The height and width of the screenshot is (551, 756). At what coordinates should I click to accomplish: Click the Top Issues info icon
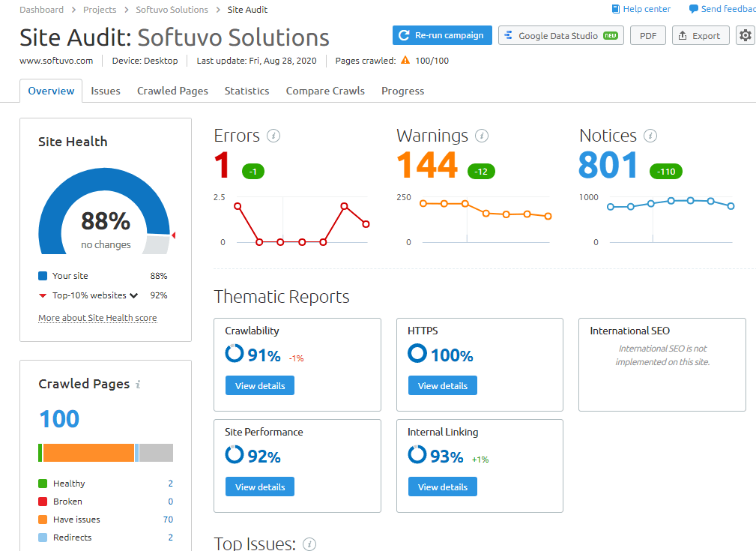[309, 544]
